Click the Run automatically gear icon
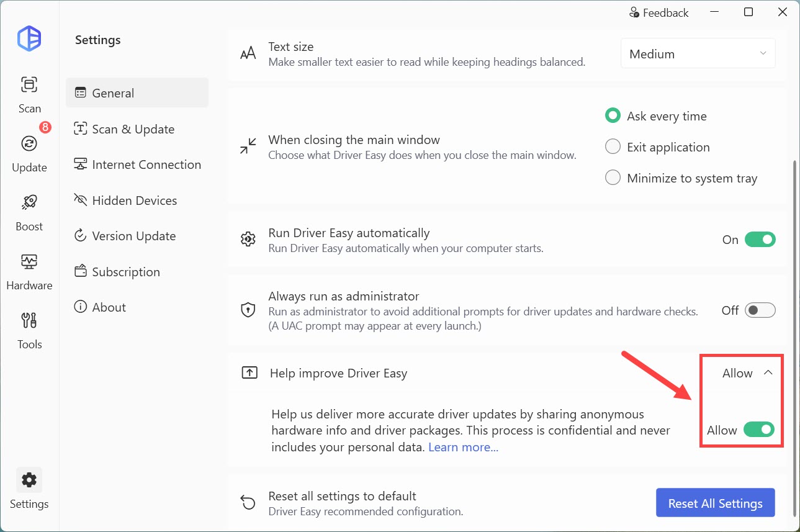 248,239
